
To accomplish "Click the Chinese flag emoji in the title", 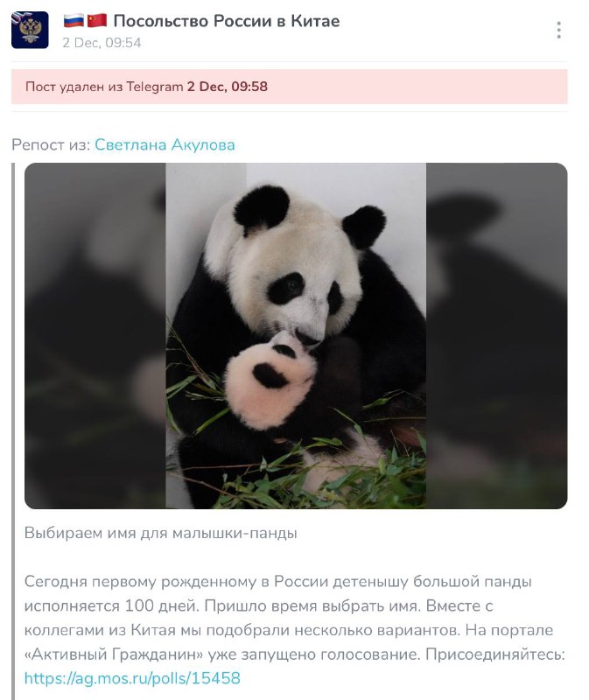I will click(x=97, y=20).
